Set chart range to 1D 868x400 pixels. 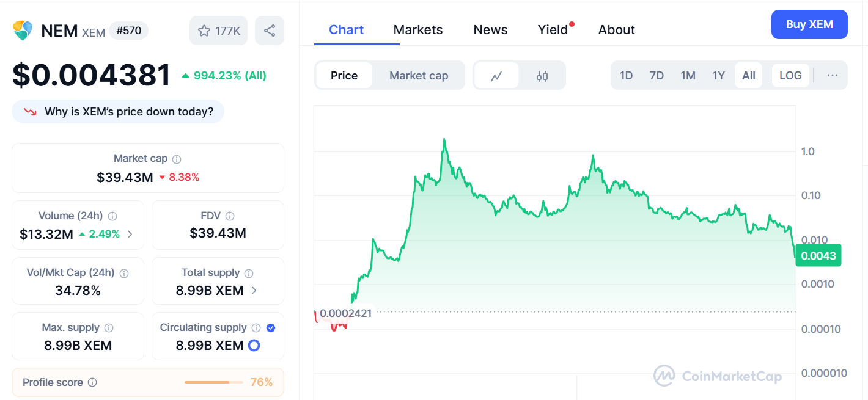pos(626,76)
